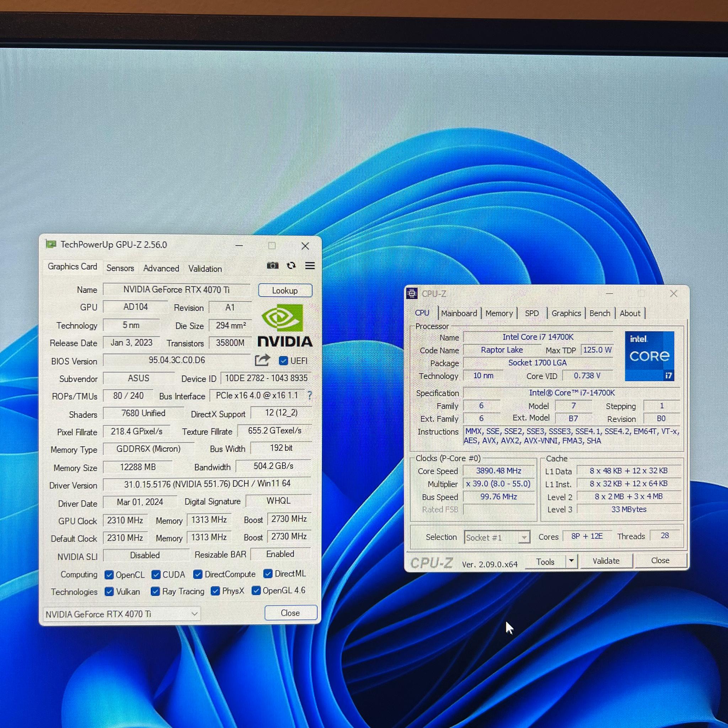Switch to the Validation tab in GPU-Z
The width and height of the screenshot is (728, 728).
[205, 269]
